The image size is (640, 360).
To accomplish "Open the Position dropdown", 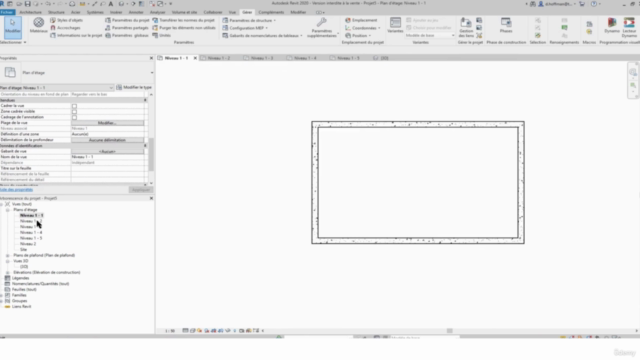I will pos(358,36).
